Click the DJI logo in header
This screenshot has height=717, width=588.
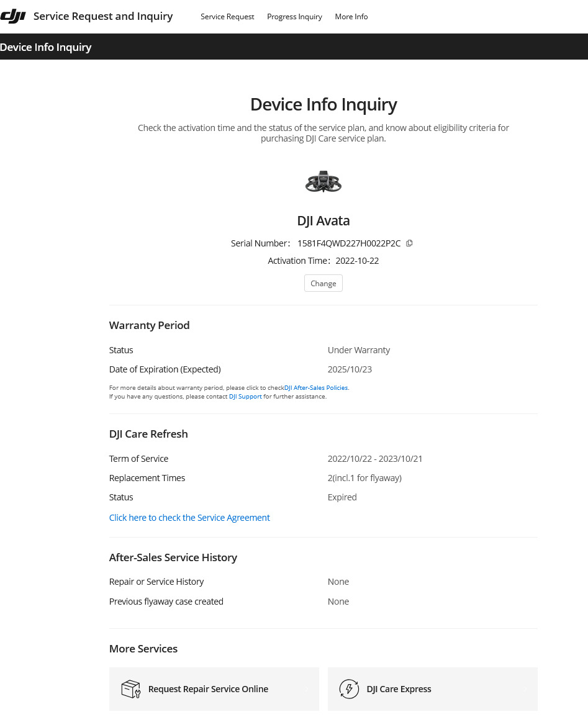pyautogui.click(x=13, y=17)
